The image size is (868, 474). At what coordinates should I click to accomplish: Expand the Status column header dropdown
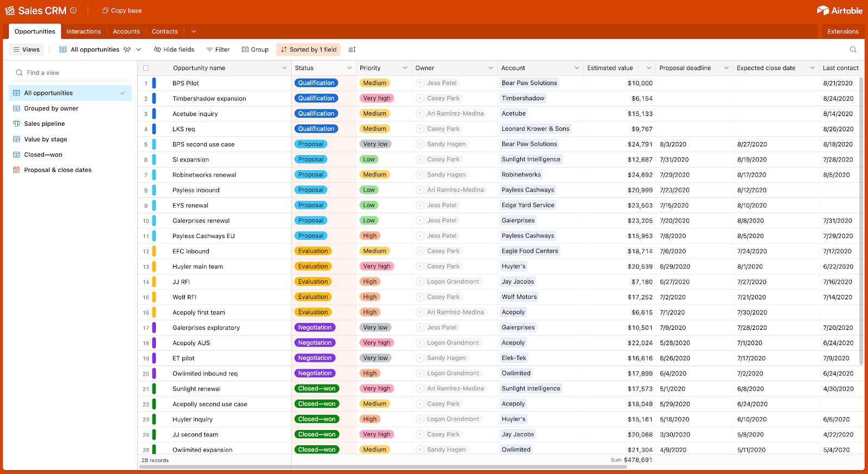pyautogui.click(x=349, y=68)
